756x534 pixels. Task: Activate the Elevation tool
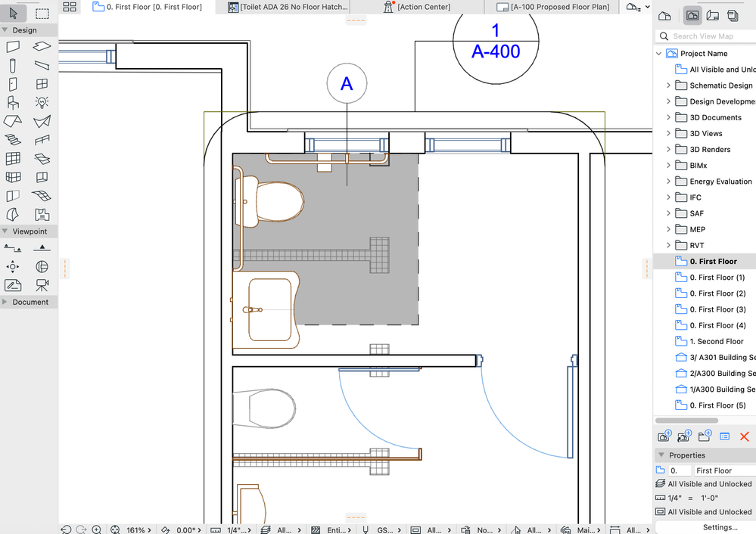coord(42,248)
